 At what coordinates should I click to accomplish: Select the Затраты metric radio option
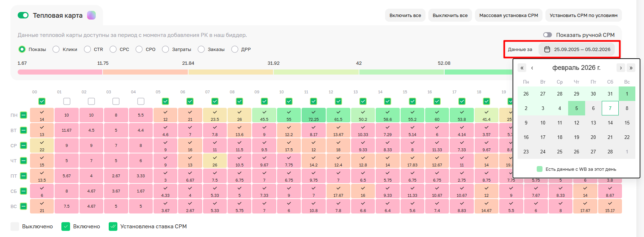(165, 49)
